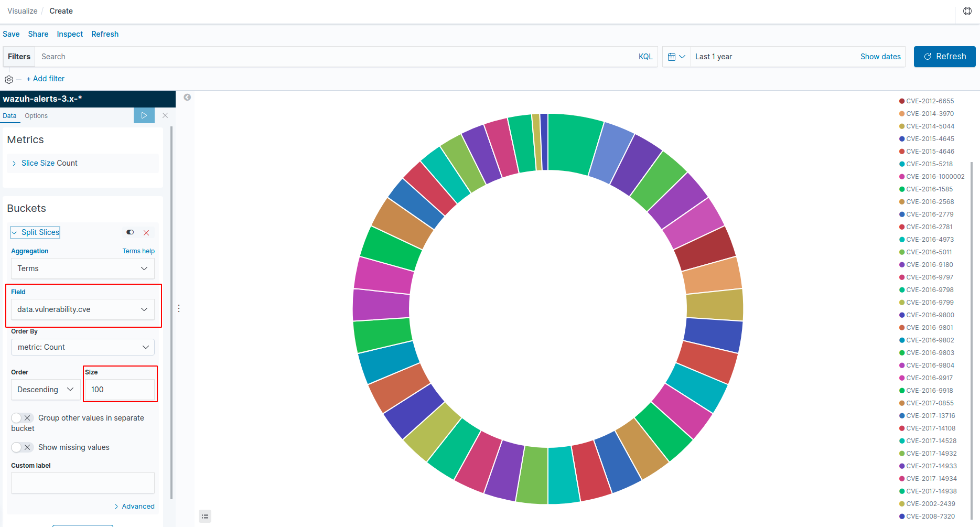Open the help icon at top right

967,10
